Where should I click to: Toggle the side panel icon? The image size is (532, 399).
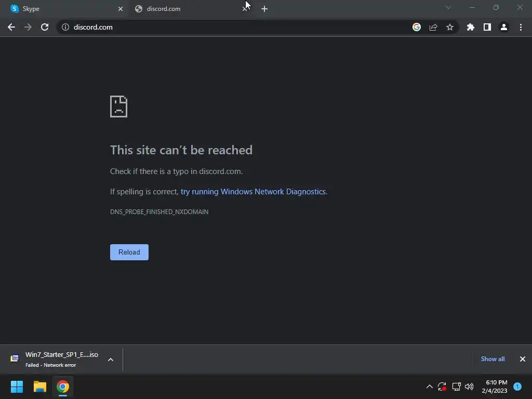click(x=487, y=27)
